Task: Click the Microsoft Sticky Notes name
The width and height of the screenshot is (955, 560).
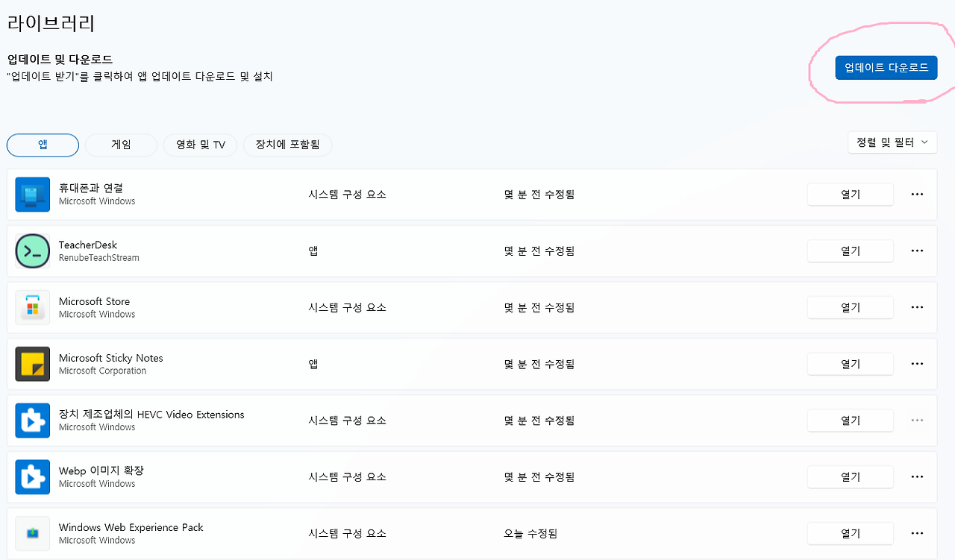Action: (111, 358)
